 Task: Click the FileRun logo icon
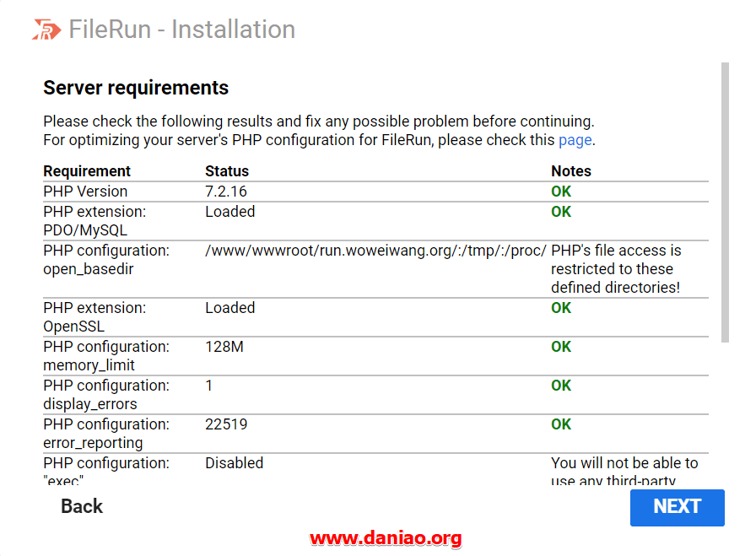click(x=46, y=30)
